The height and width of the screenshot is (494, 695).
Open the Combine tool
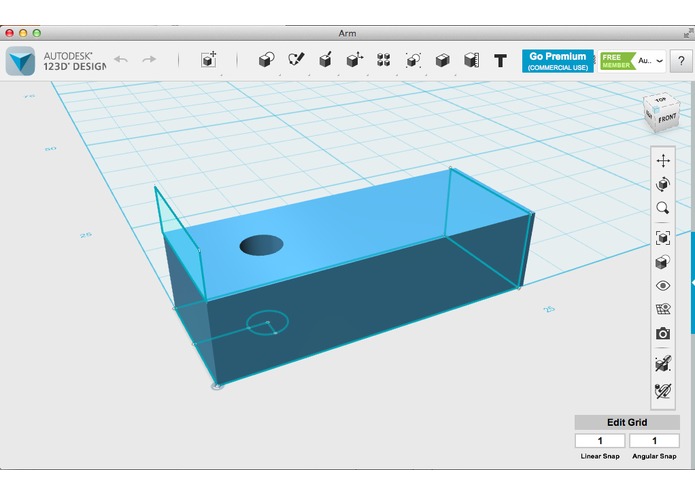pos(442,60)
